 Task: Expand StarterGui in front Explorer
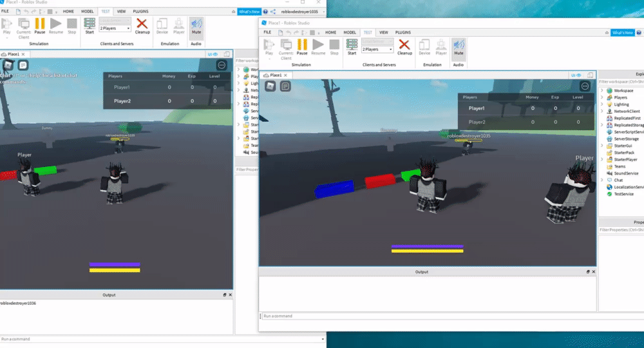tap(602, 146)
